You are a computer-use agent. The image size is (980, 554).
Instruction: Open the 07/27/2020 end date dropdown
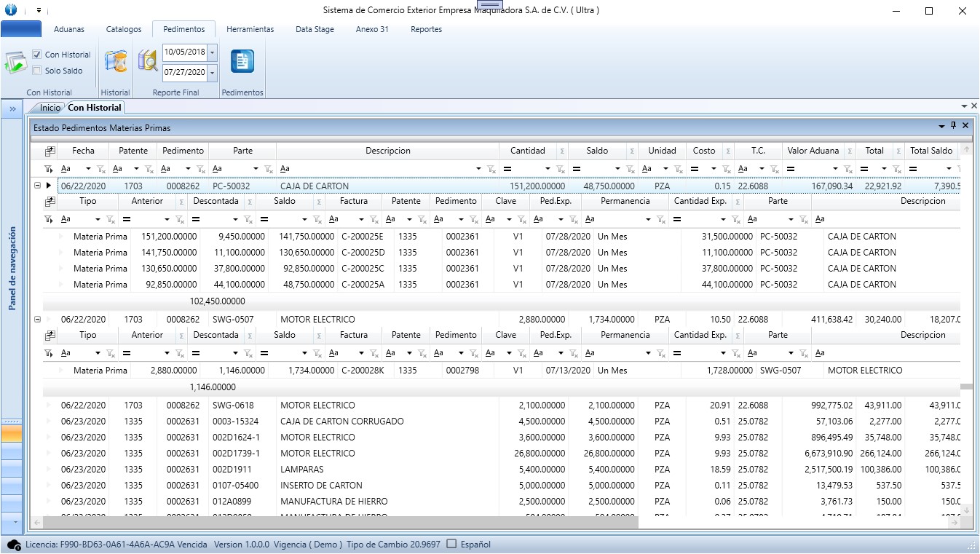pos(212,73)
